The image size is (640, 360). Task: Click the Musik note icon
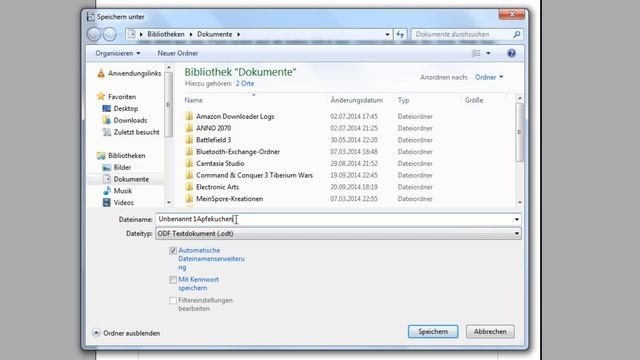pos(107,191)
